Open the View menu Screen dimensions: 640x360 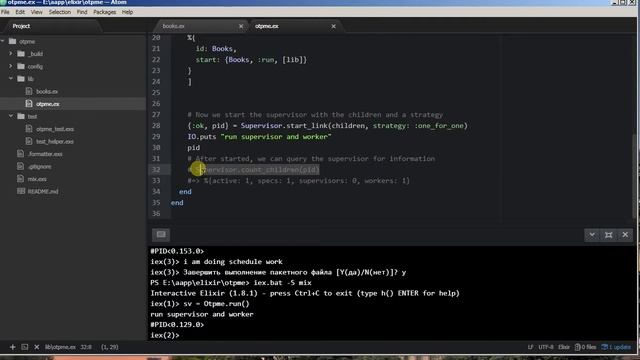tap(37, 12)
